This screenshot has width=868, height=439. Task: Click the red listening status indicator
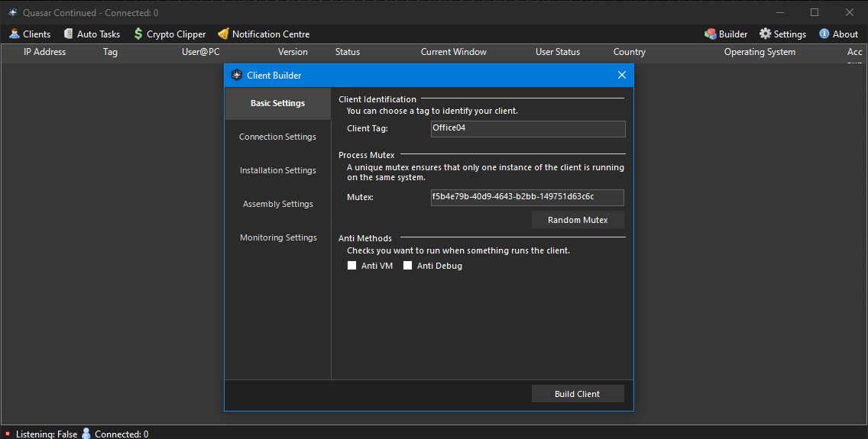point(8,434)
